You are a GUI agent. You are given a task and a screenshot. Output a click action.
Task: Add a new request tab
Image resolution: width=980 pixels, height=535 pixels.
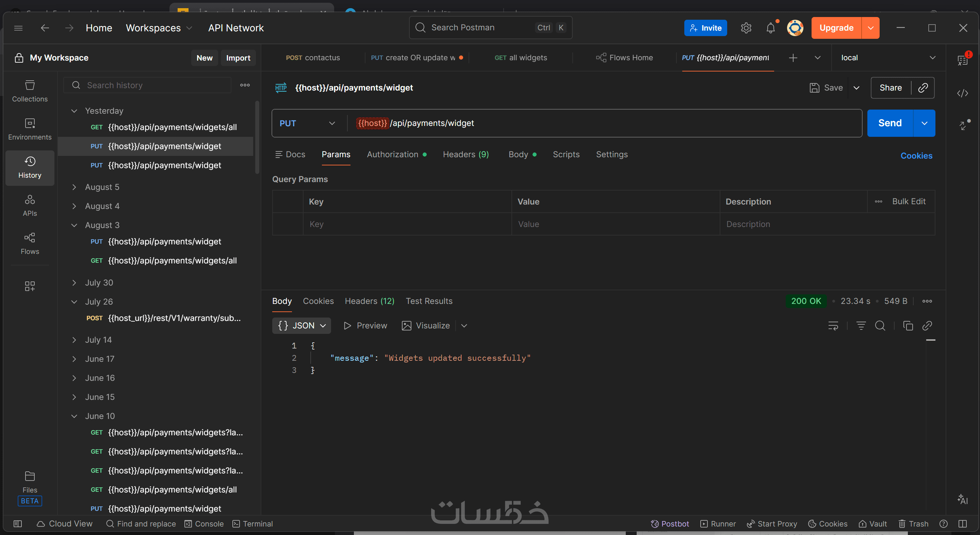793,58
